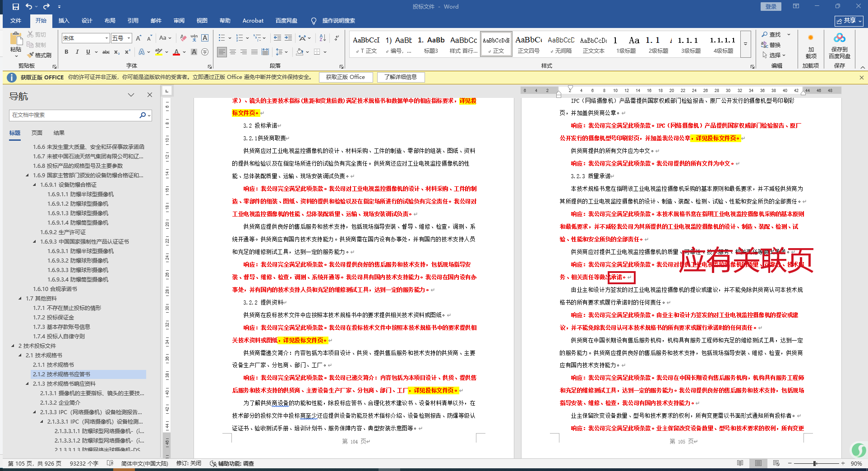Viewport: 868px width, 471px height.
Task: Open the 文件 (File) tab
Action: [x=16, y=21]
